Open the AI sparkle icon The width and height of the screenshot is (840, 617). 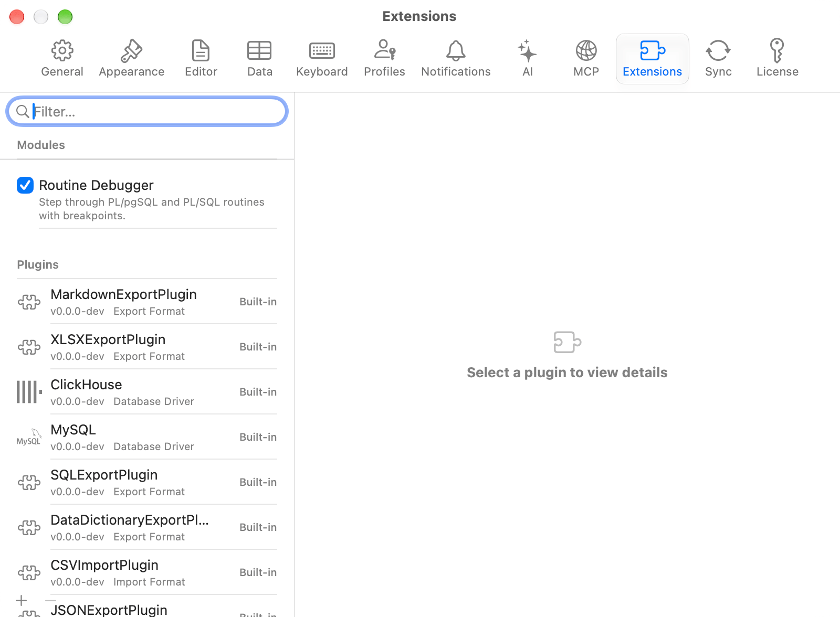coord(527,51)
